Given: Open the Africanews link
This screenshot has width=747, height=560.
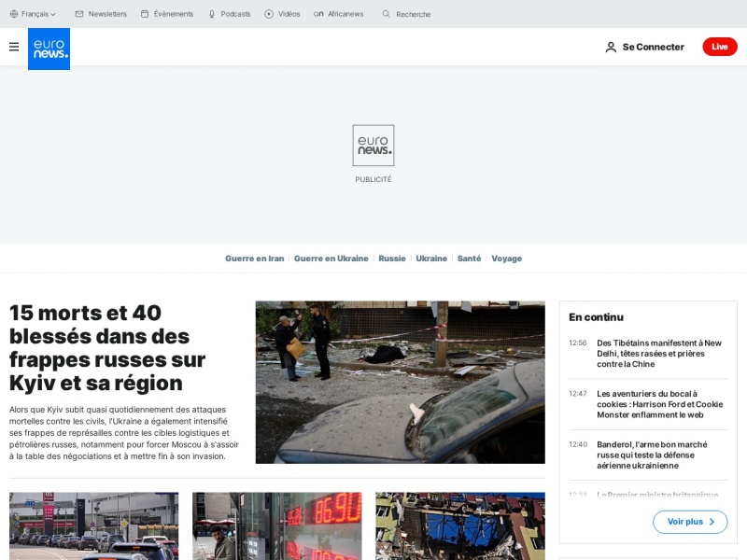Looking at the screenshot, I should click(345, 14).
